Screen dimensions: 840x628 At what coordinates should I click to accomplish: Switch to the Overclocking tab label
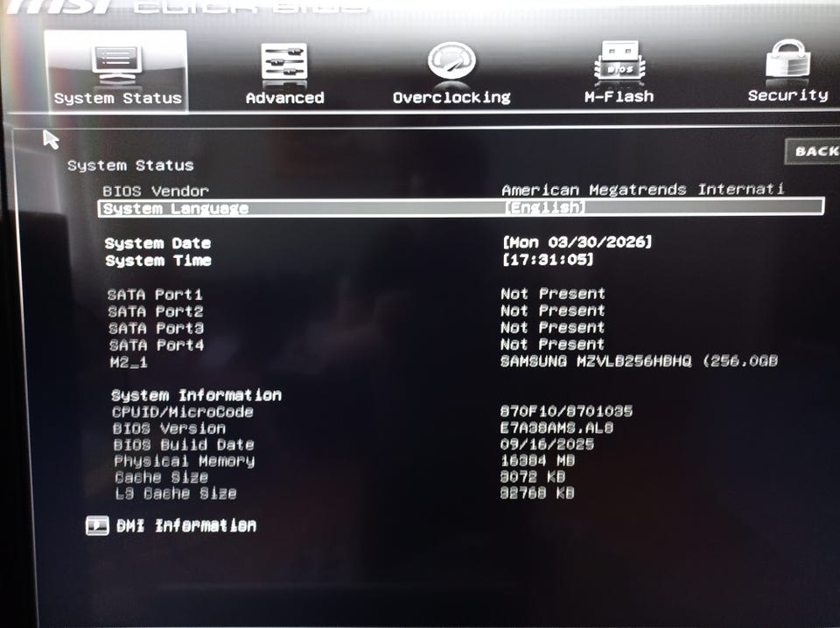coord(451,97)
